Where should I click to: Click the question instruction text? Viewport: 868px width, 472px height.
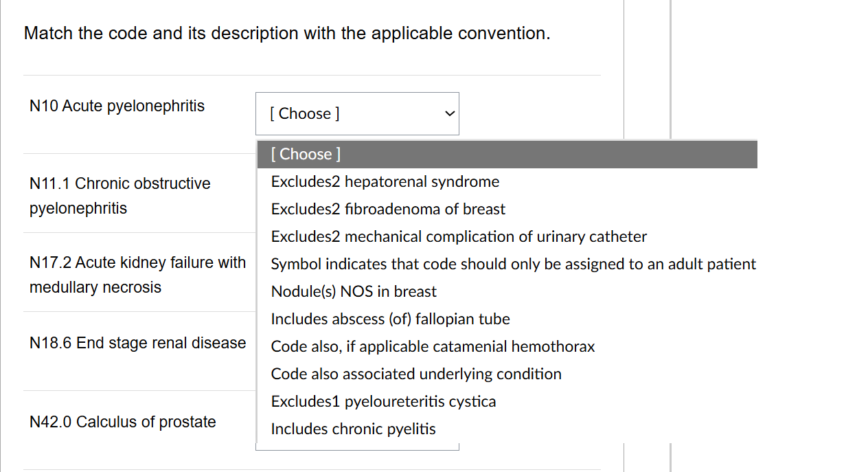point(287,33)
